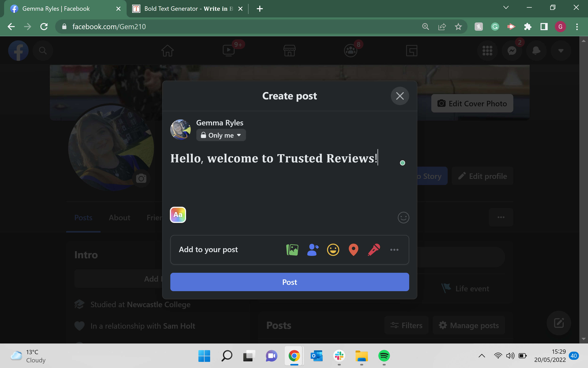The image size is (588, 368).
Task: Toggle the browser side panel
Action: tap(544, 27)
